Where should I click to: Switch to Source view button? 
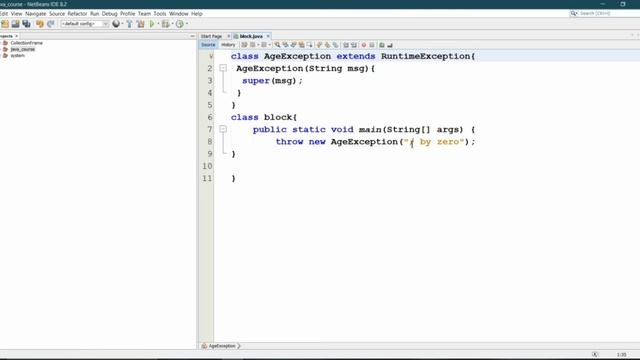[208, 45]
